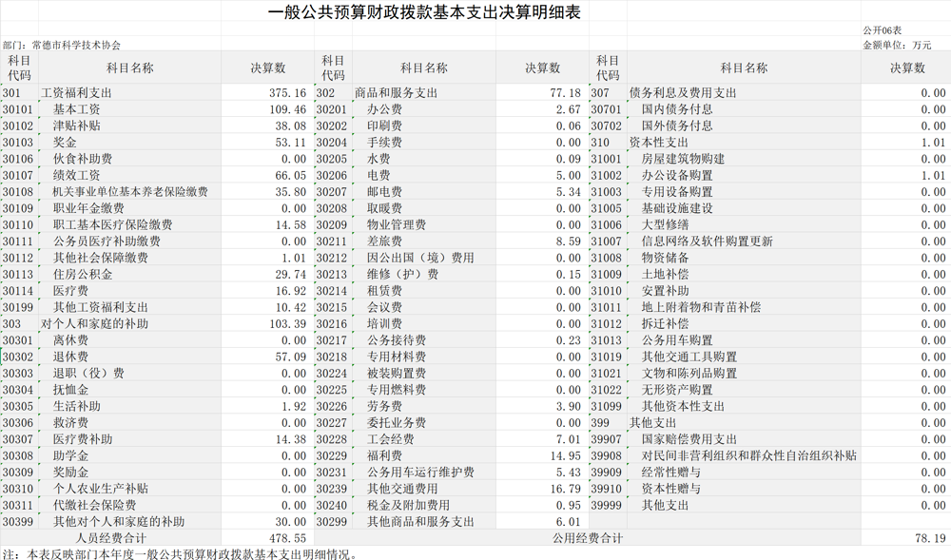Select the 商品和服务支出 cell
This screenshot has width=951, height=560.
pyautogui.click(x=396, y=93)
